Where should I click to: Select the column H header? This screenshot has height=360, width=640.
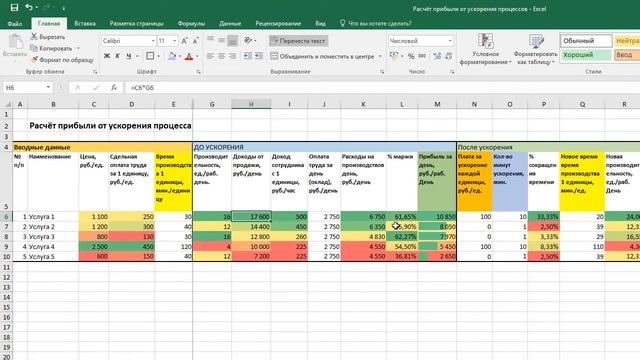click(x=251, y=104)
